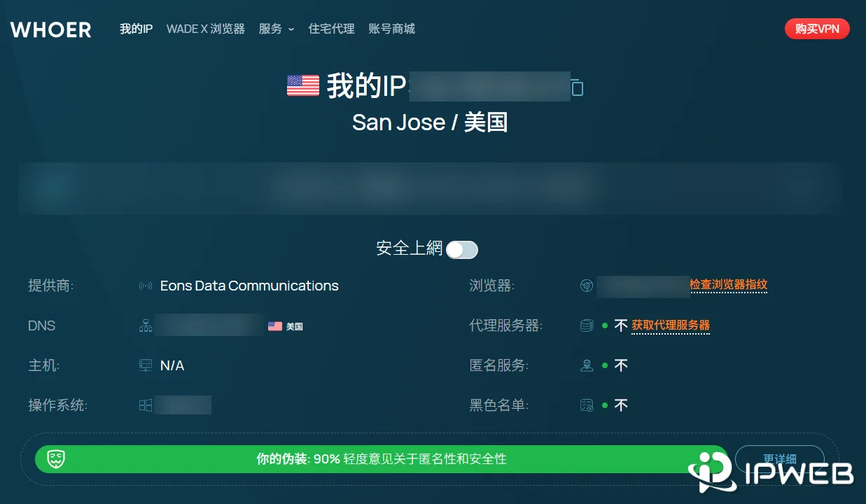Screen dimensions: 866x504
Task: Click the small US flag beside DNS
Action: click(275, 326)
